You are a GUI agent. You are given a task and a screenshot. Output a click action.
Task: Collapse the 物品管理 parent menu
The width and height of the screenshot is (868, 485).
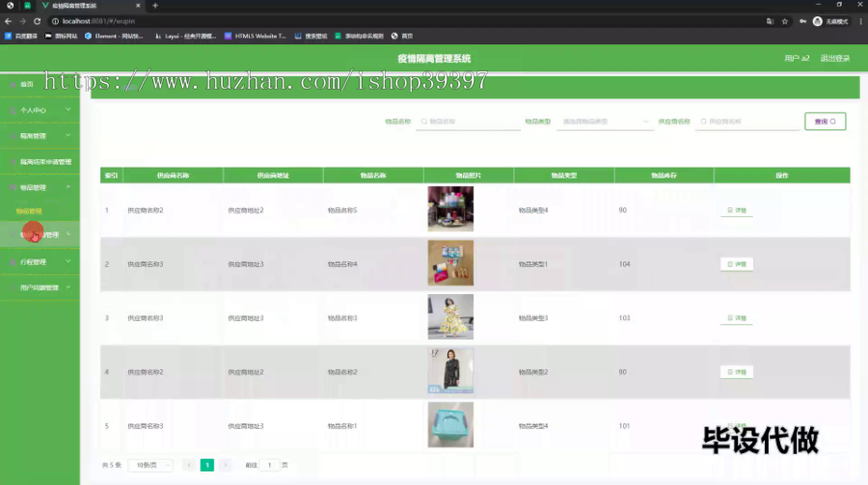tap(40, 187)
